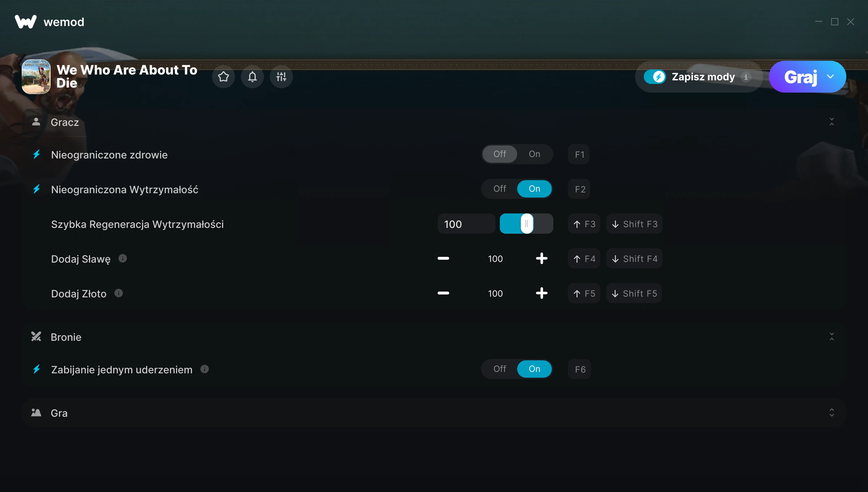Turn Nieograniczona Wytrzymałość Off

point(499,189)
